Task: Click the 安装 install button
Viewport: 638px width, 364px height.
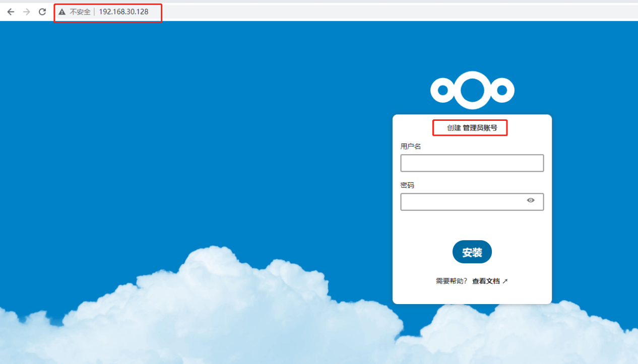Action: (472, 252)
